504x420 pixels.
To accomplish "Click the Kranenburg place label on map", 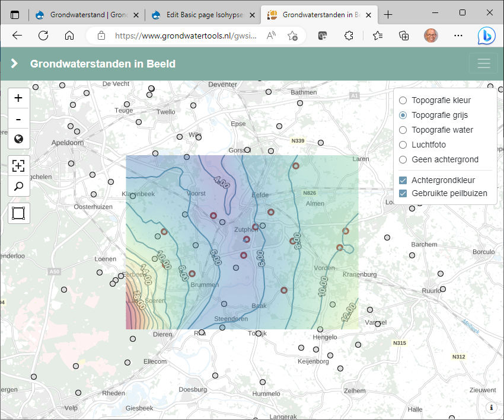I will coord(360,274).
